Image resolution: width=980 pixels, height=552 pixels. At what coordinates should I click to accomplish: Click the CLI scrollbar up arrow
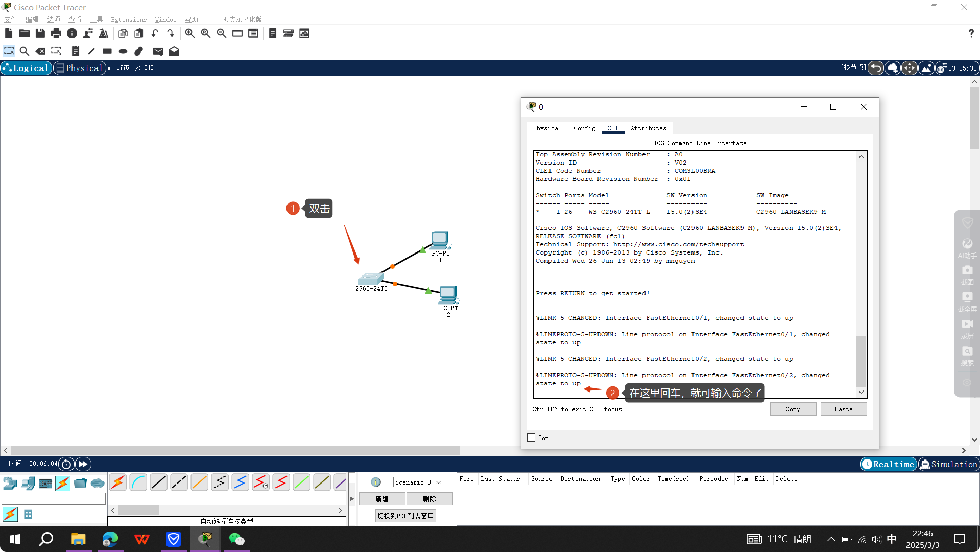pos(861,157)
